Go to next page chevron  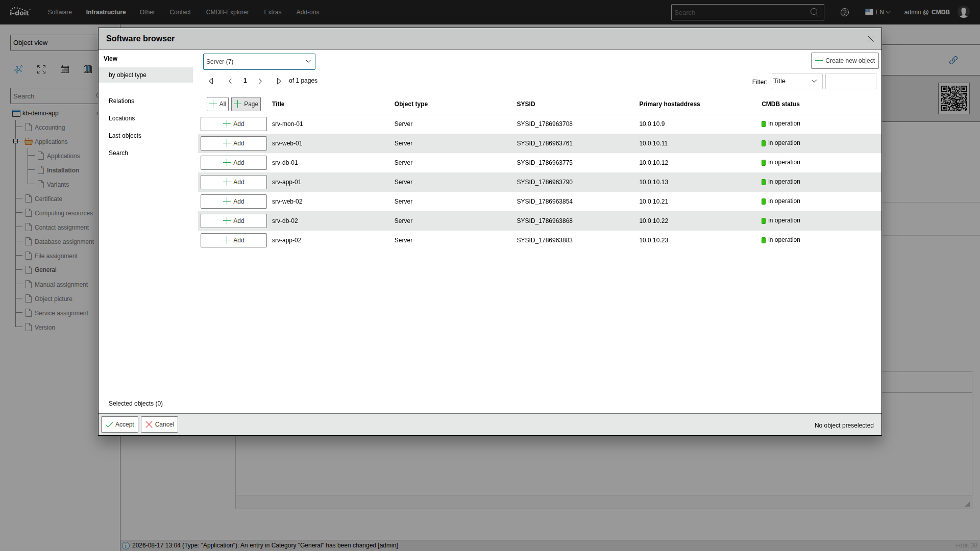(260, 81)
